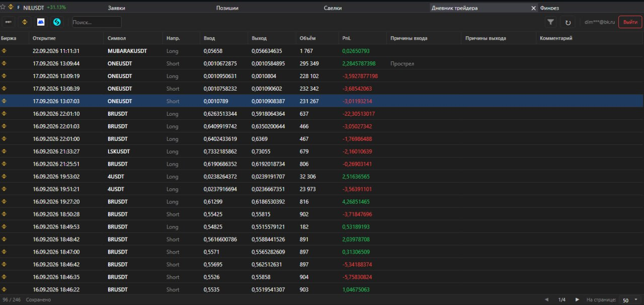This screenshot has width=644, height=305.
Task: Sort by the Открытие column header
Action: click(44, 38)
